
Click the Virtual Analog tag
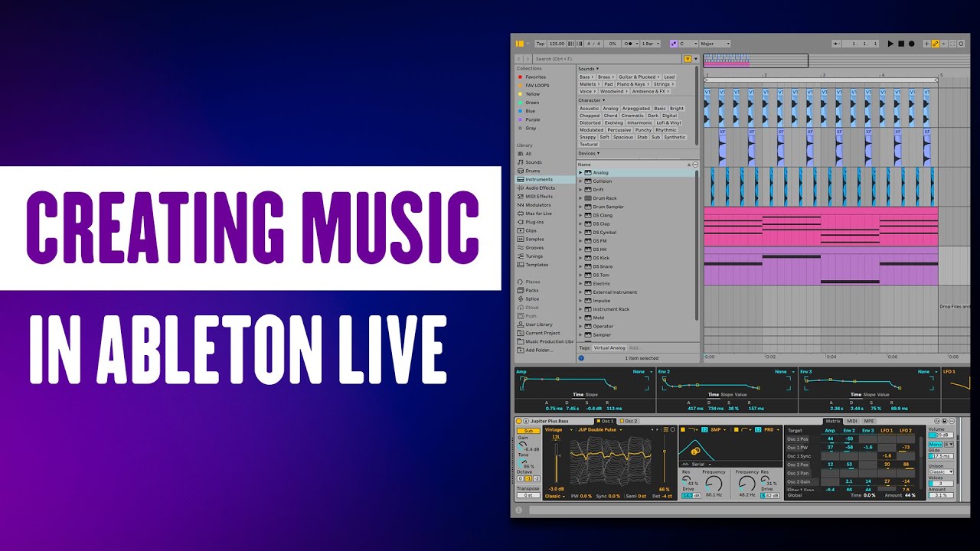tap(610, 347)
